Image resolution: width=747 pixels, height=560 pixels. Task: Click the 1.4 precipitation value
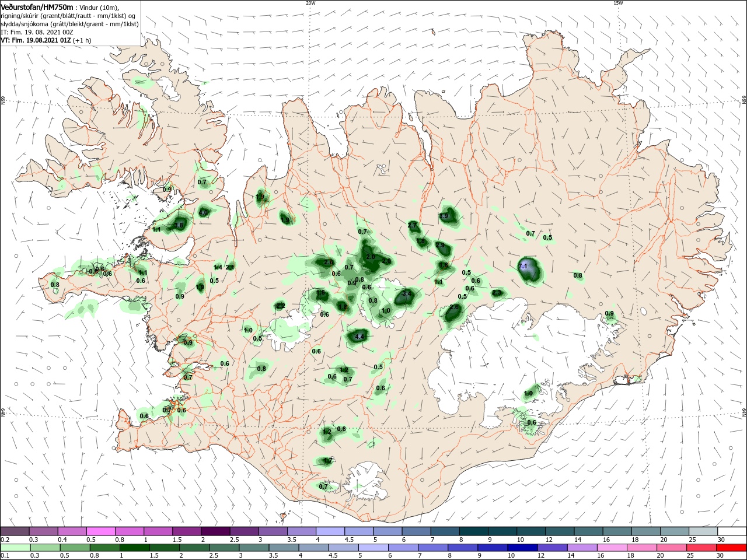coord(218,267)
